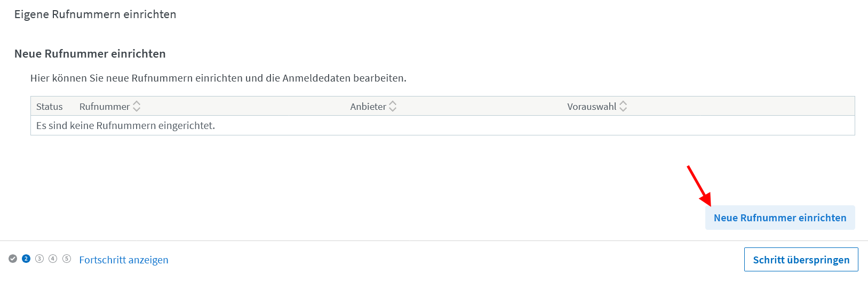Click the red arrow annotation
868x289 pixels.
coord(699,186)
